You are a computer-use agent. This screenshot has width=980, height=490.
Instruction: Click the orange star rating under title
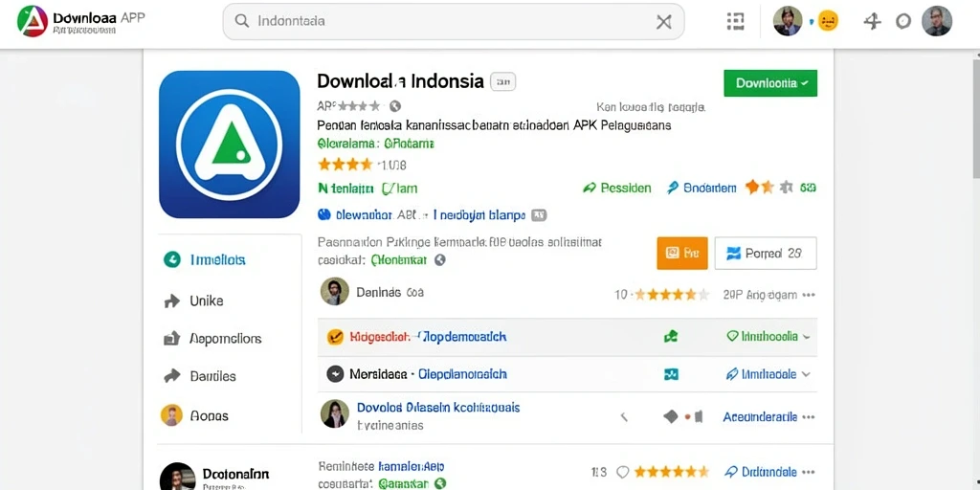(345, 165)
